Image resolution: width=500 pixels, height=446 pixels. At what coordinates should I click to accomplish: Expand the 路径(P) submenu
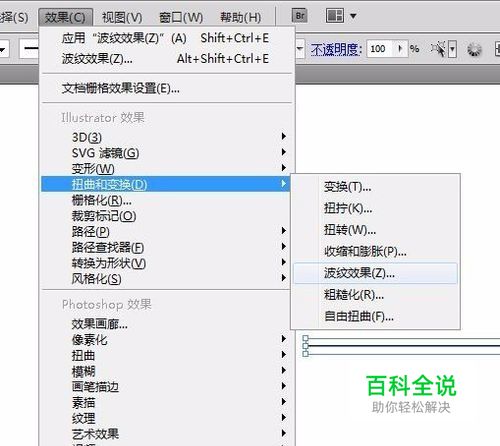(x=166, y=231)
